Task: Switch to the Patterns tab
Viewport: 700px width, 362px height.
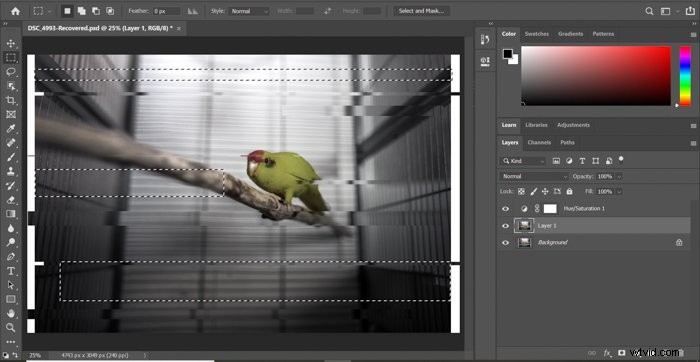Action: [x=603, y=34]
